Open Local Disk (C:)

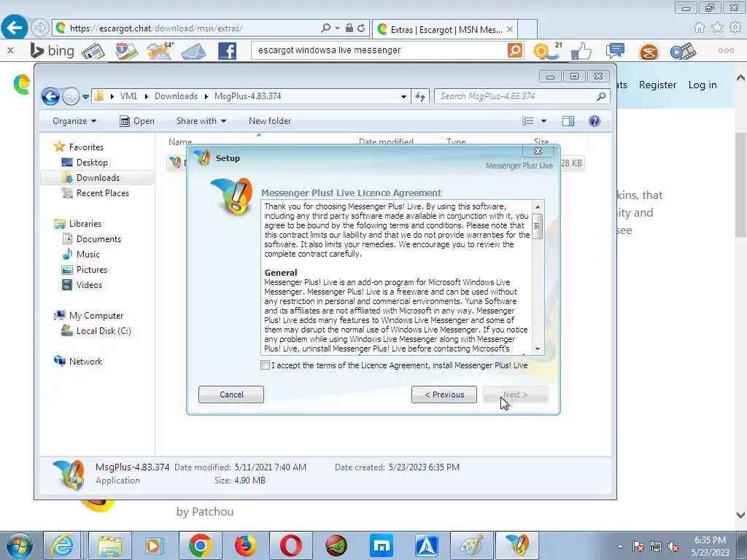104,330
